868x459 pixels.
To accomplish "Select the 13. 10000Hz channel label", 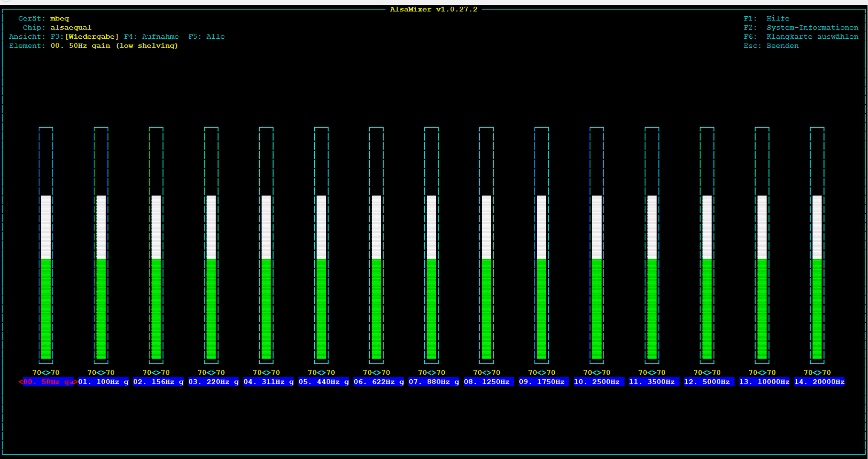I will [764, 382].
